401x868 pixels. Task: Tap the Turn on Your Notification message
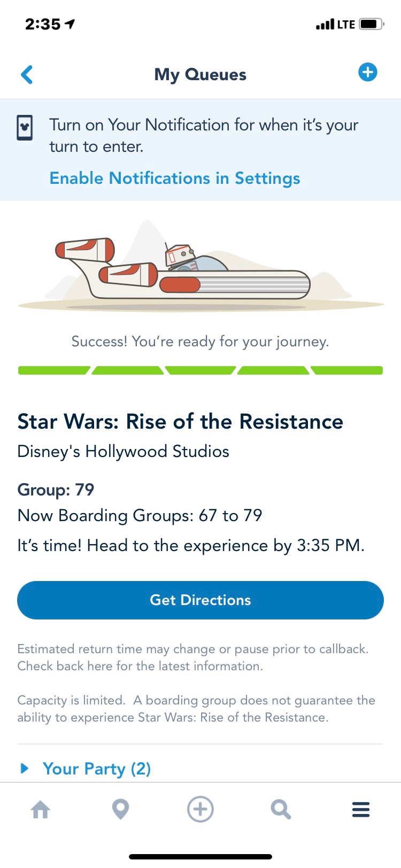point(204,135)
